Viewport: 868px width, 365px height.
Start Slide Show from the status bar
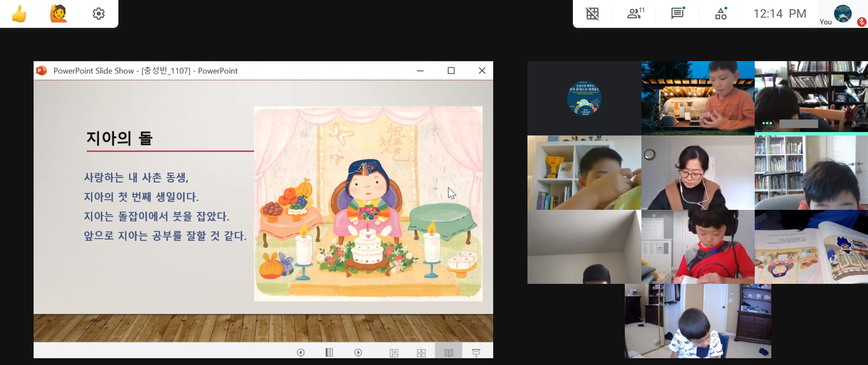coord(476,353)
